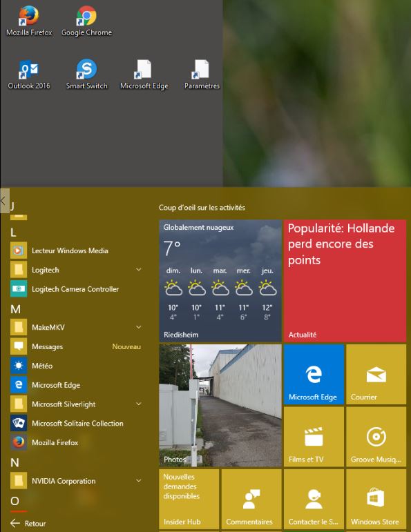Open Paramètres desktop shortcut
This screenshot has width=411, height=532.
point(202,75)
